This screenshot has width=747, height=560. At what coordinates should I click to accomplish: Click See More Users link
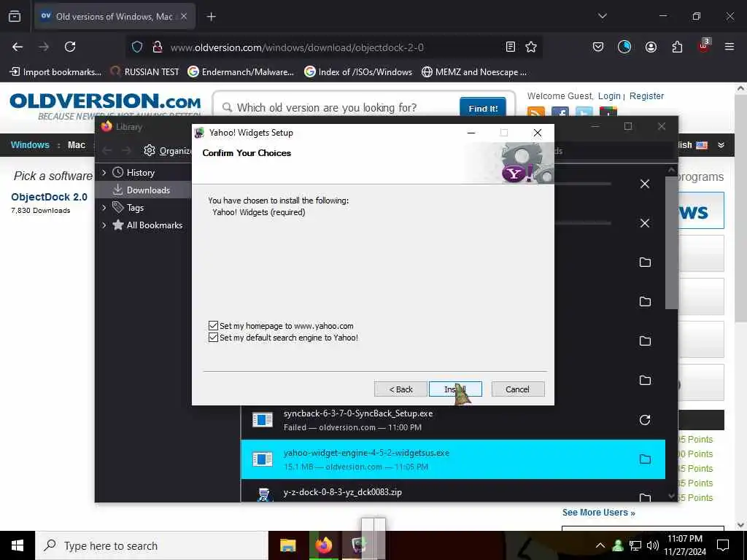(x=598, y=513)
